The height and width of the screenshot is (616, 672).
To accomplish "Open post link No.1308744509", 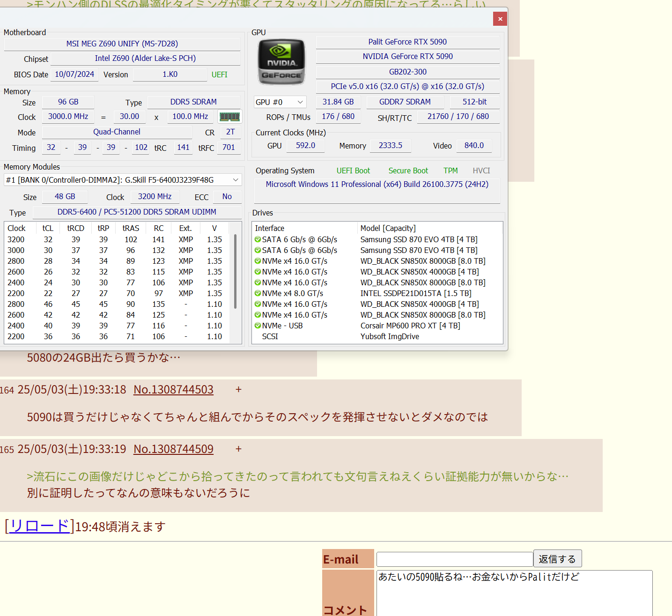I will click(x=173, y=449).
